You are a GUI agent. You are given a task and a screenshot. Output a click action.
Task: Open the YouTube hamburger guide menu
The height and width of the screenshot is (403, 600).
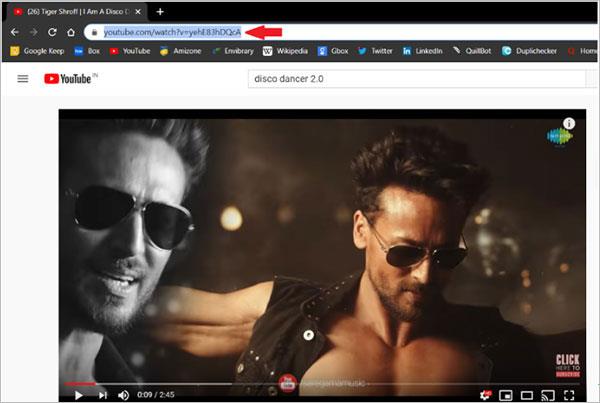click(23, 79)
